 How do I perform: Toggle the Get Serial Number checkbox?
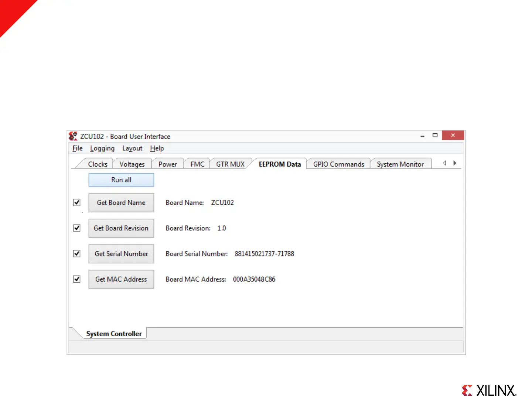coord(77,253)
